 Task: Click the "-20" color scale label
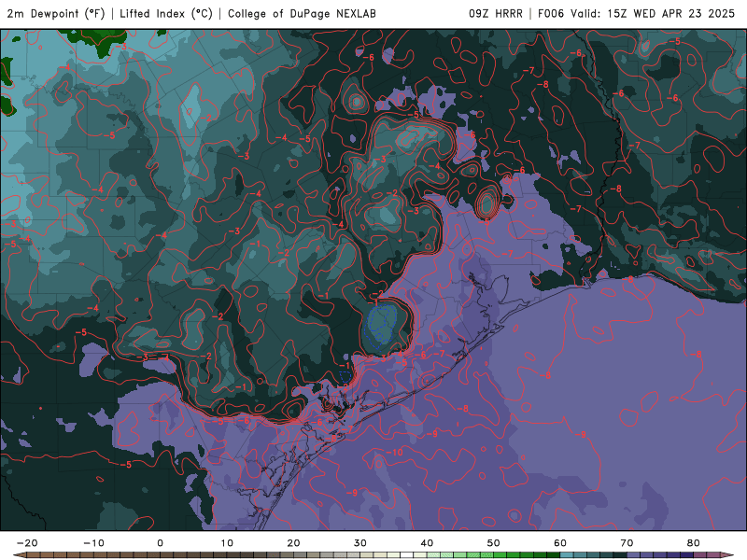[27, 543]
